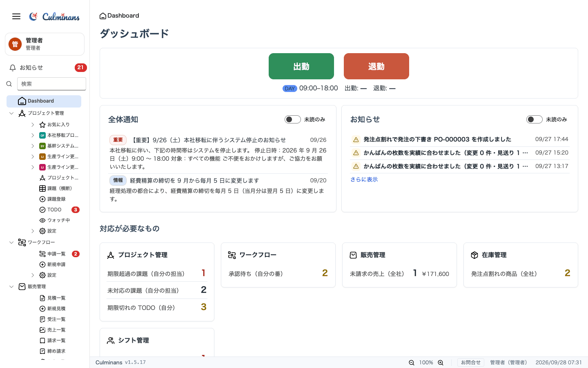This screenshot has width=588, height=368.
Task: Open 課題登録 plus icon item
Action: [53, 199]
